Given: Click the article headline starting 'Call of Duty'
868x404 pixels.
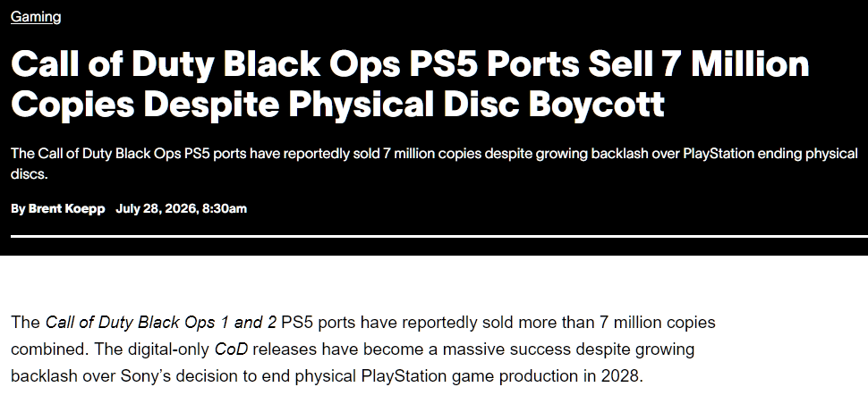Looking at the screenshot, I should 410,83.
